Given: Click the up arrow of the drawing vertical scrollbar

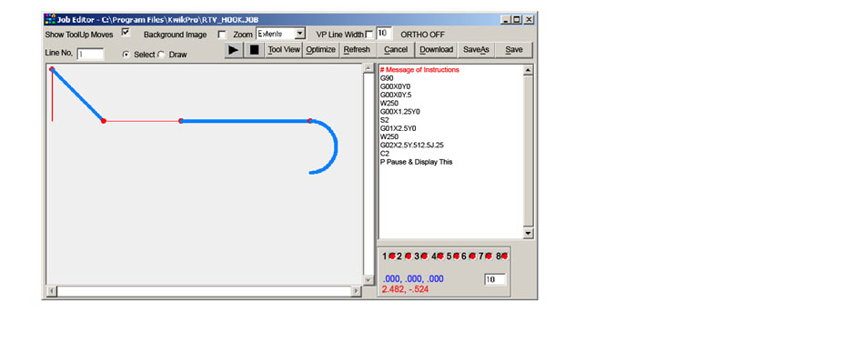Looking at the screenshot, I should pos(368,68).
